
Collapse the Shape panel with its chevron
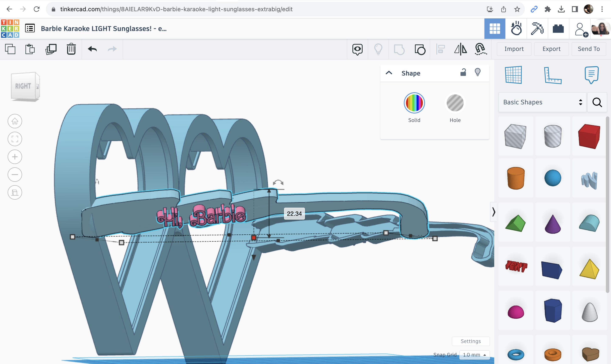(389, 73)
